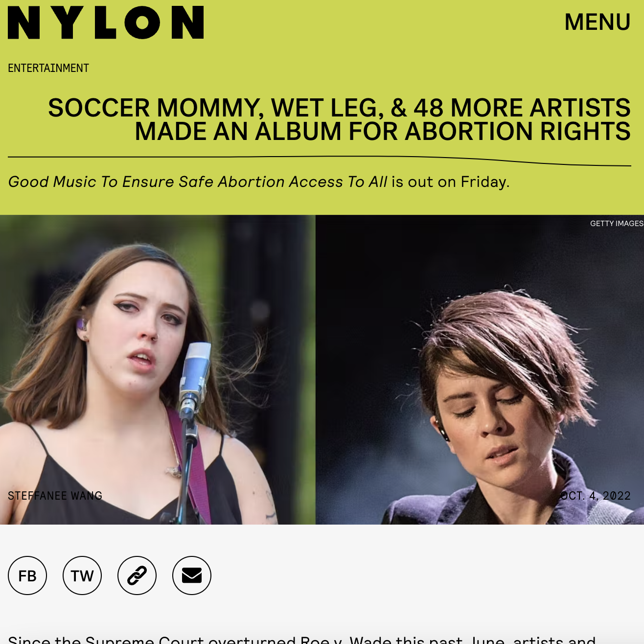Viewport: 644px width, 644px height.
Task: Share the article via the TW icon
Action: click(82, 575)
